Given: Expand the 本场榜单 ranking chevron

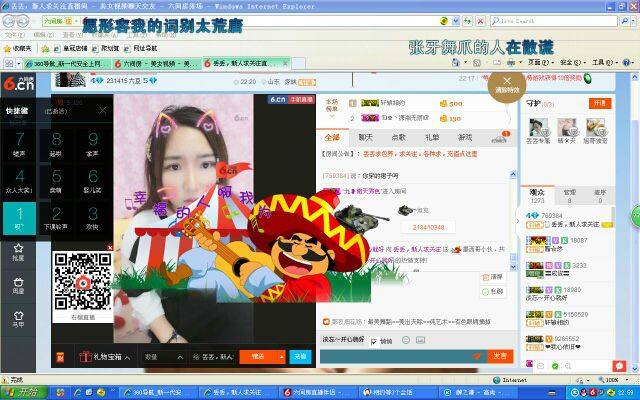Looking at the screenshot, I should pyautogui.click(x=331, y=116).
